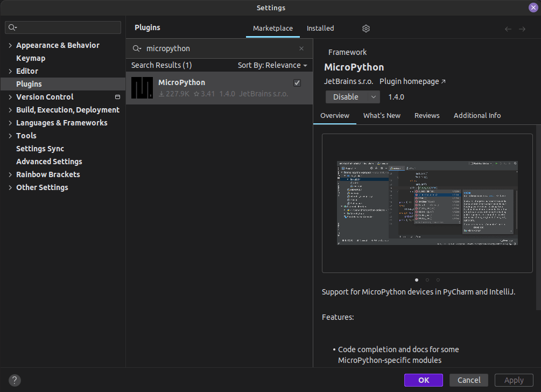The height and width of the screenshot is (392, 541).
Task: Click the micropython plugin search field
Action: coord(220,48)
